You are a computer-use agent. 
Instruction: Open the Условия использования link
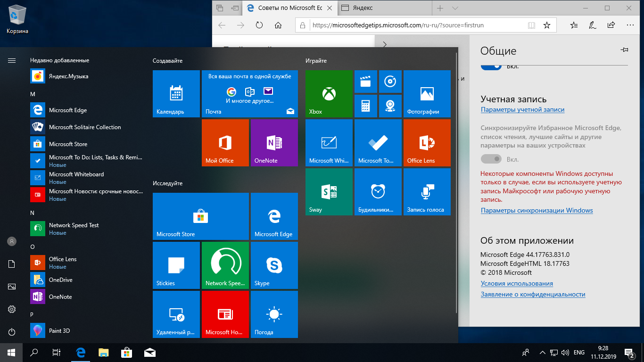pyautogui.click(x=517, y=283)
